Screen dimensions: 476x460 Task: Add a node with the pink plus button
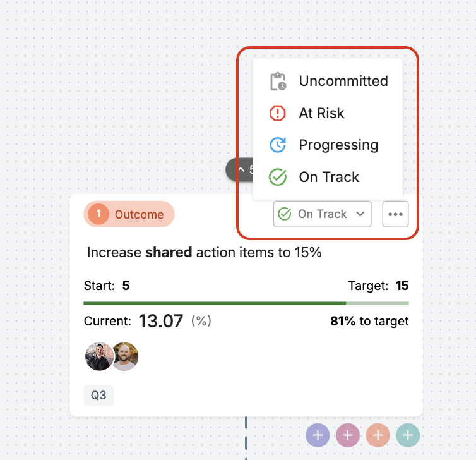coord(348,435)
